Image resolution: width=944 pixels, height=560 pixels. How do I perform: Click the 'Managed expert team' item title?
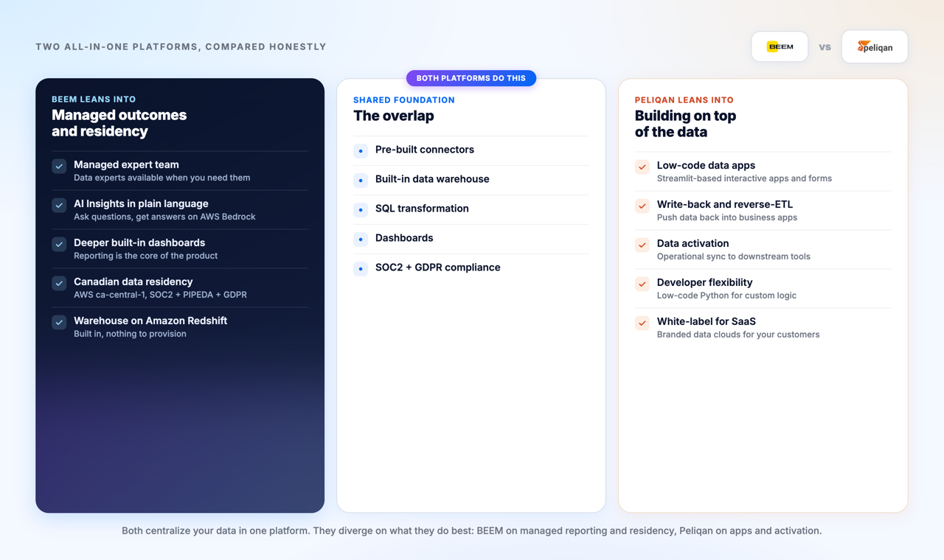pos(126,165)
